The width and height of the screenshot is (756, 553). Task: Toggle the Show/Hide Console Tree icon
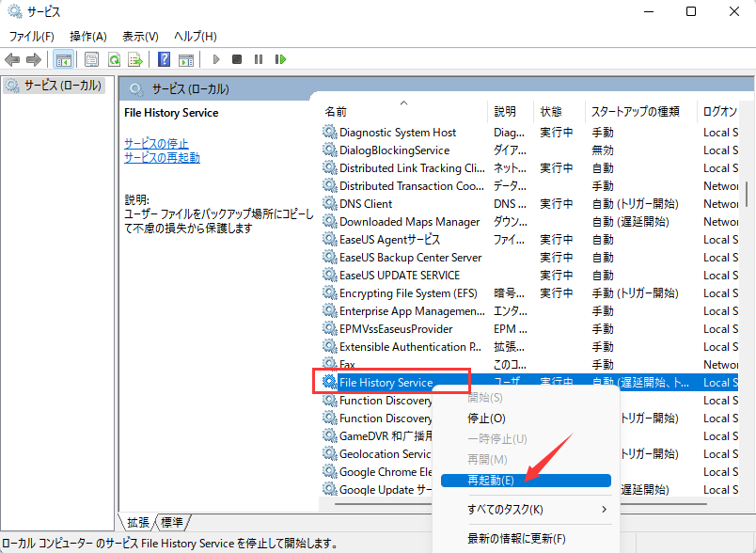(64, 59)
